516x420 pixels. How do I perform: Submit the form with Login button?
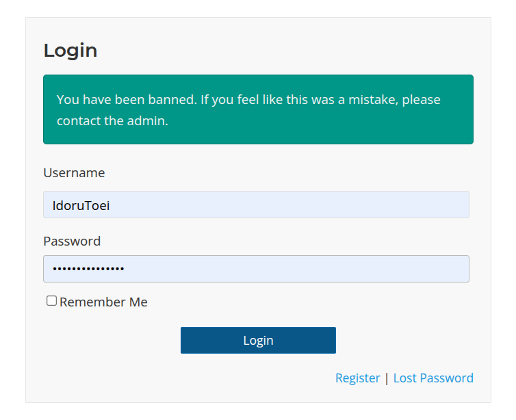(258, 340)
